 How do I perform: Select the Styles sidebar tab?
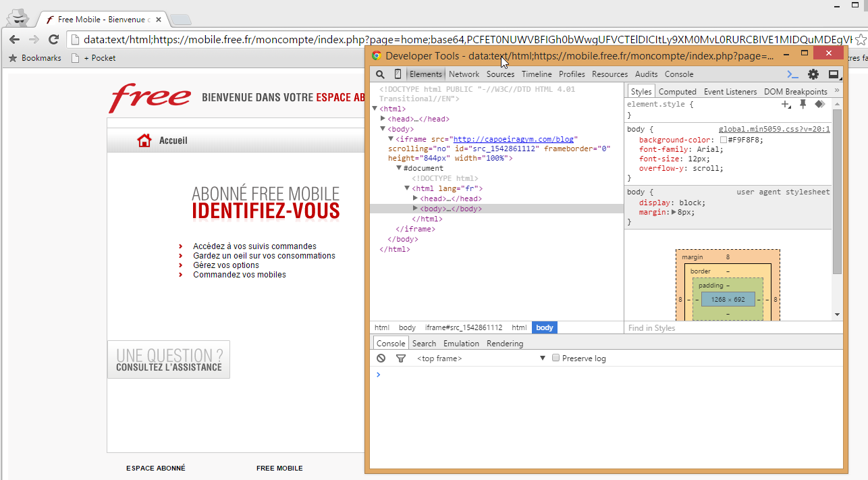[641, 91]
